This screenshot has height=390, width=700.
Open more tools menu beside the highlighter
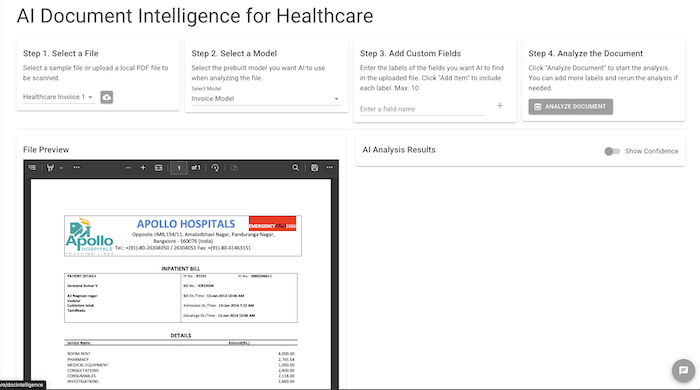point(76,168)
